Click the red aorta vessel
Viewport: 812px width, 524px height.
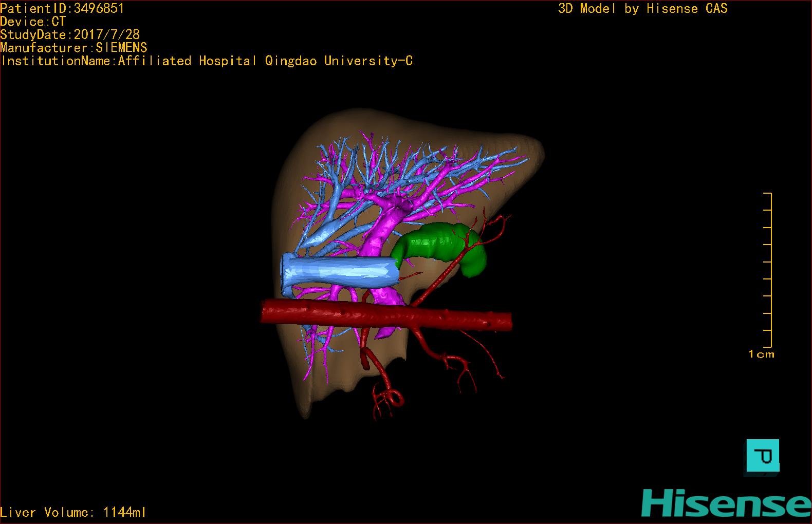(x=386, y=314)
